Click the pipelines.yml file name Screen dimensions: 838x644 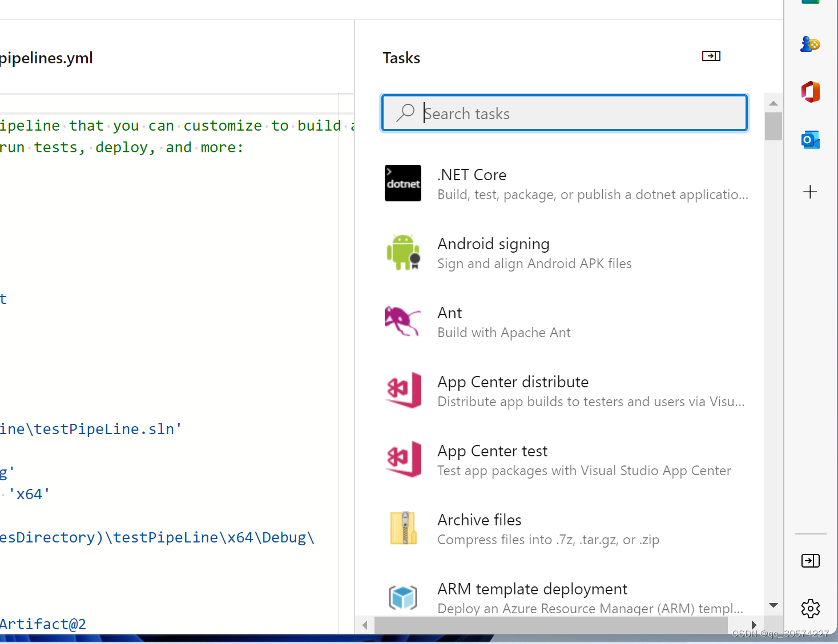point(46,58)
